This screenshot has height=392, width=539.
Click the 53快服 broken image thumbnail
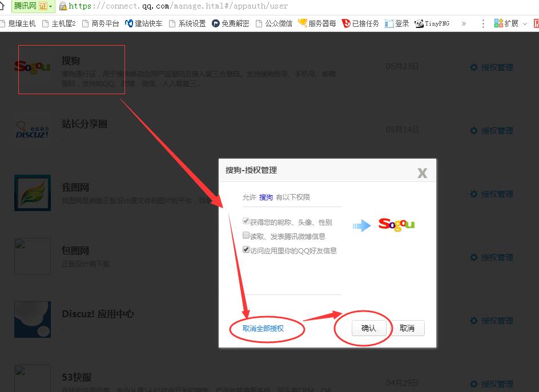pos(33,378)
